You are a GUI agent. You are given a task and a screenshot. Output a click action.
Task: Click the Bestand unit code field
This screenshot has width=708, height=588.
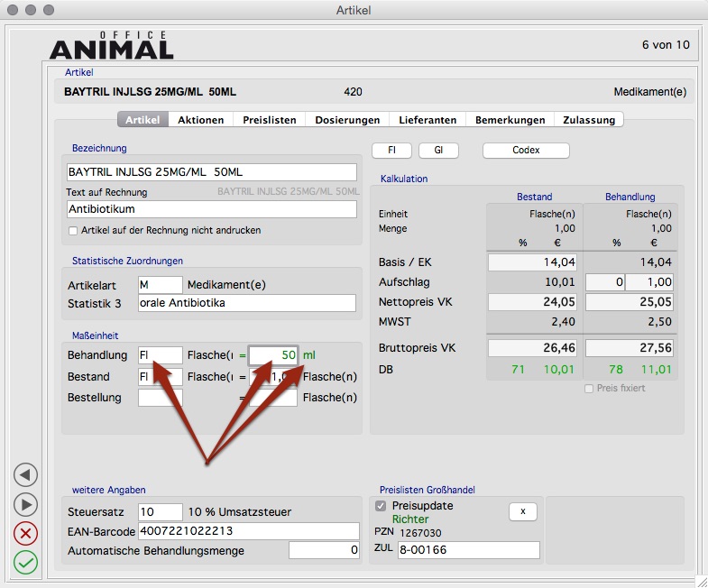pyautogui.click(x=161, y=377)
